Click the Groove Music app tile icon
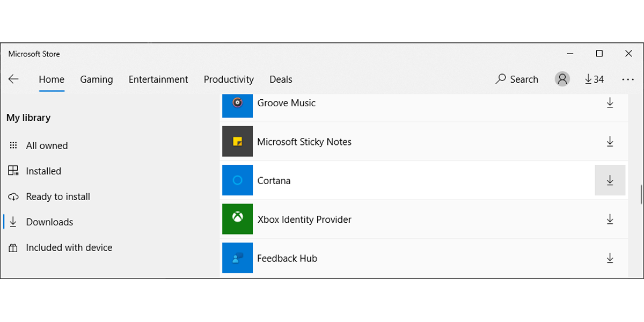 point(237,105)
